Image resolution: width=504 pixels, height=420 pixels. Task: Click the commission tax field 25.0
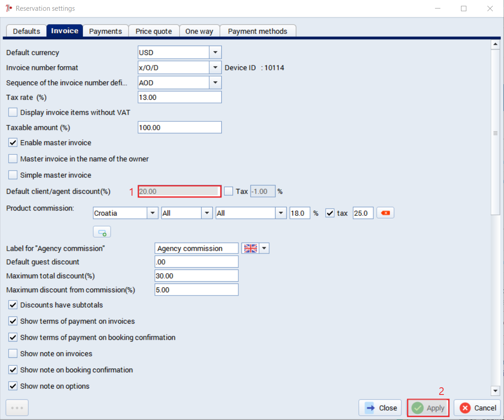[x=363, y=213]
